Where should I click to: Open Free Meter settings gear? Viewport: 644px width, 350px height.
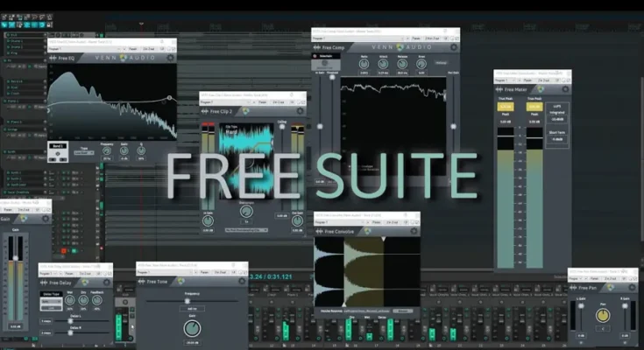pyautogui.click(x=565, y=89)
